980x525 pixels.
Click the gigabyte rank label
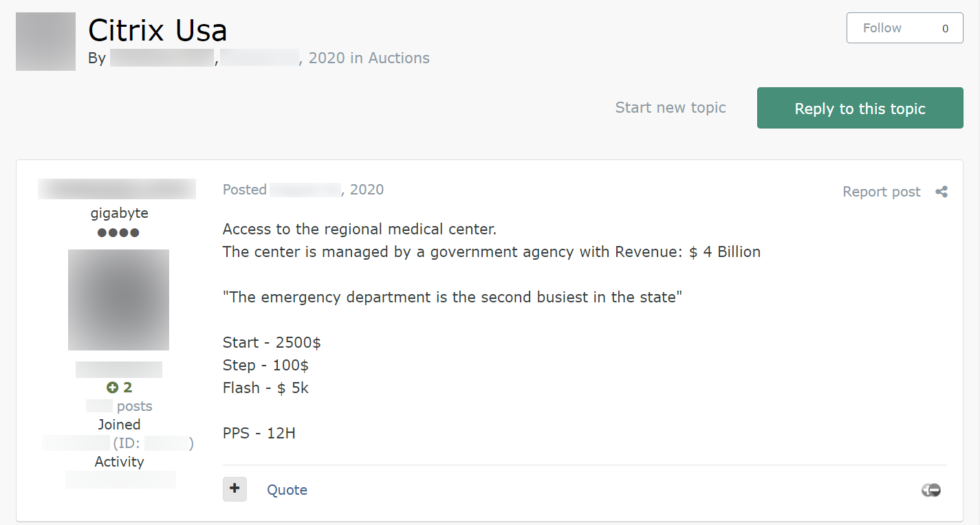[x=119, y=213]
